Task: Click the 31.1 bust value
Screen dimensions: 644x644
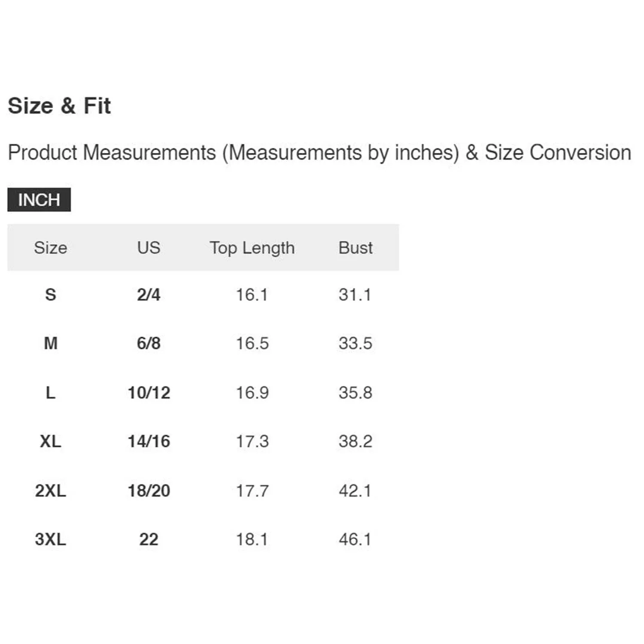Action: point(355,295)
